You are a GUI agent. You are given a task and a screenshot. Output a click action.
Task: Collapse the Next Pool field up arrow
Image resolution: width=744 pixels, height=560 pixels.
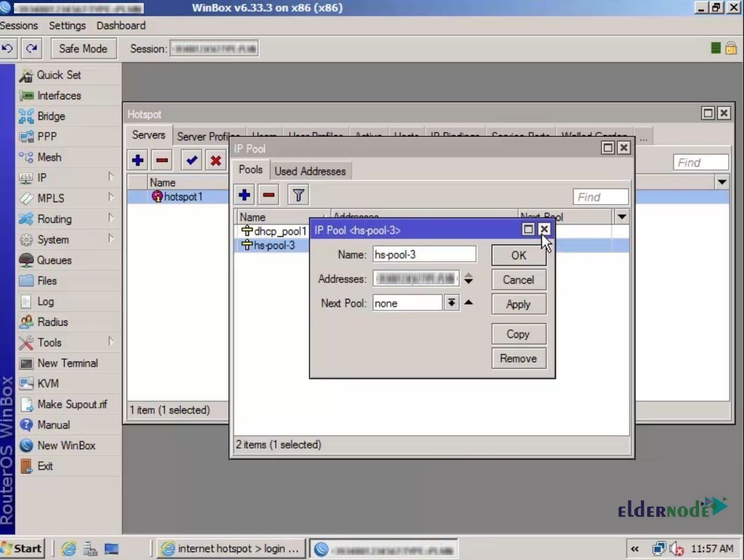(x=468, y=303)
